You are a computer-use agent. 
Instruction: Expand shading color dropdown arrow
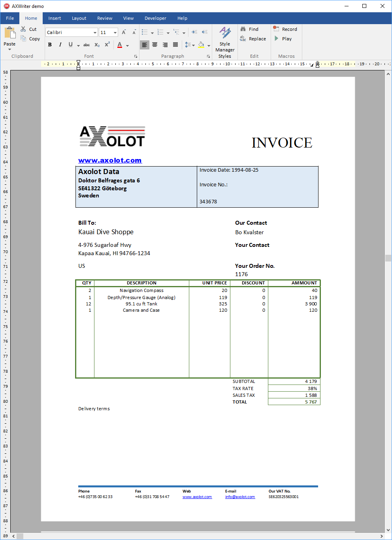tap(209, 45)
